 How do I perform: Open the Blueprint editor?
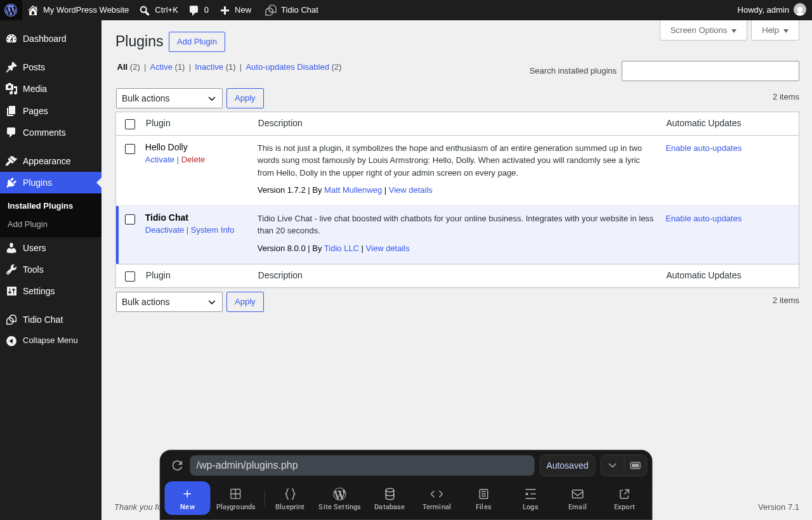[x=290, y=498]
